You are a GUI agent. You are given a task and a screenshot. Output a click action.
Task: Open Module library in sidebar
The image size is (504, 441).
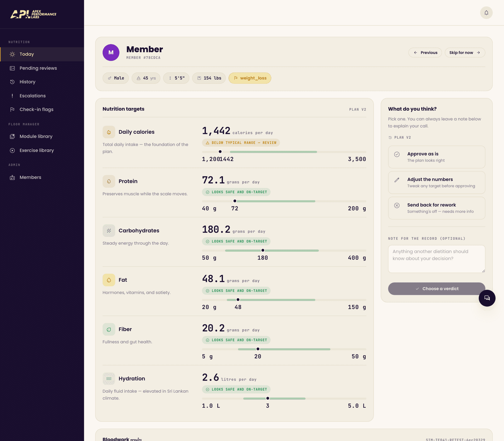pyautogui.click(x=42, y=136)
